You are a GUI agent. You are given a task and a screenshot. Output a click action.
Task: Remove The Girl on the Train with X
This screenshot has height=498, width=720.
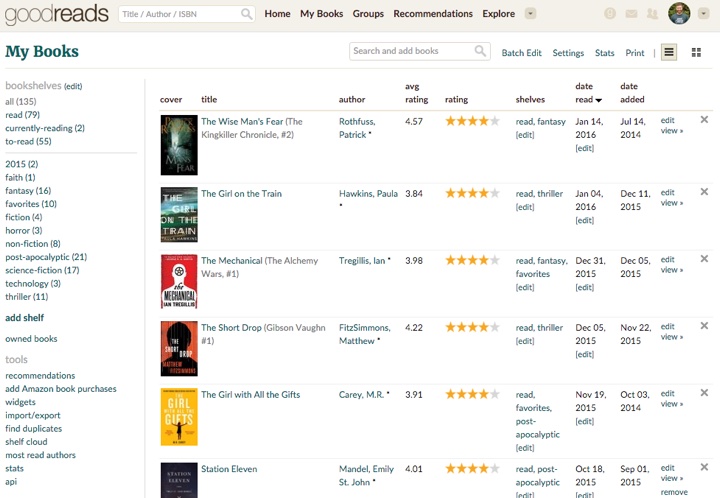pyautogui.click(x=704, y=192)
